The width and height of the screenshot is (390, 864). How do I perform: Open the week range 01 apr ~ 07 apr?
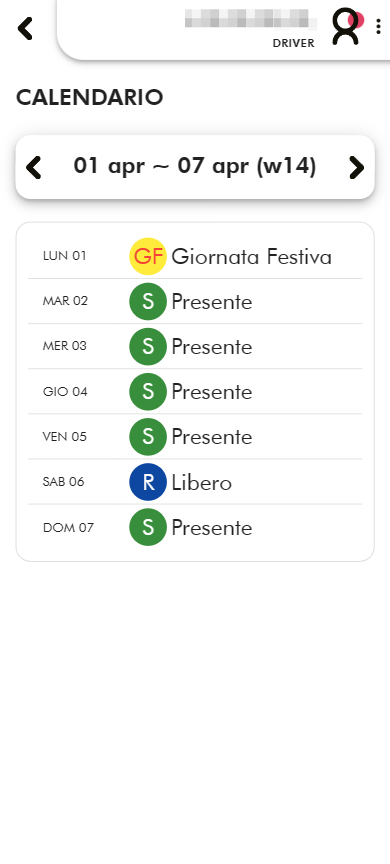coord(195,166)
